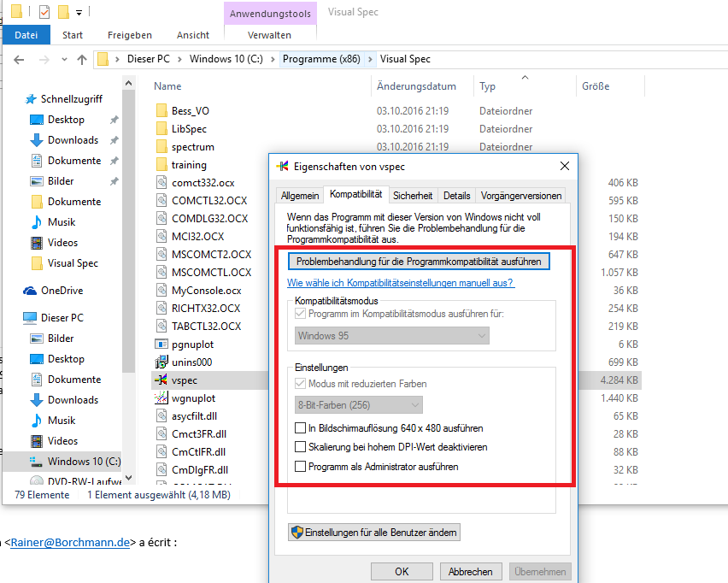Viewport: 728px width, 583px height.
Task: Open the Windows 95 compatibility dropdown
Action: click(x=391, y=336)
